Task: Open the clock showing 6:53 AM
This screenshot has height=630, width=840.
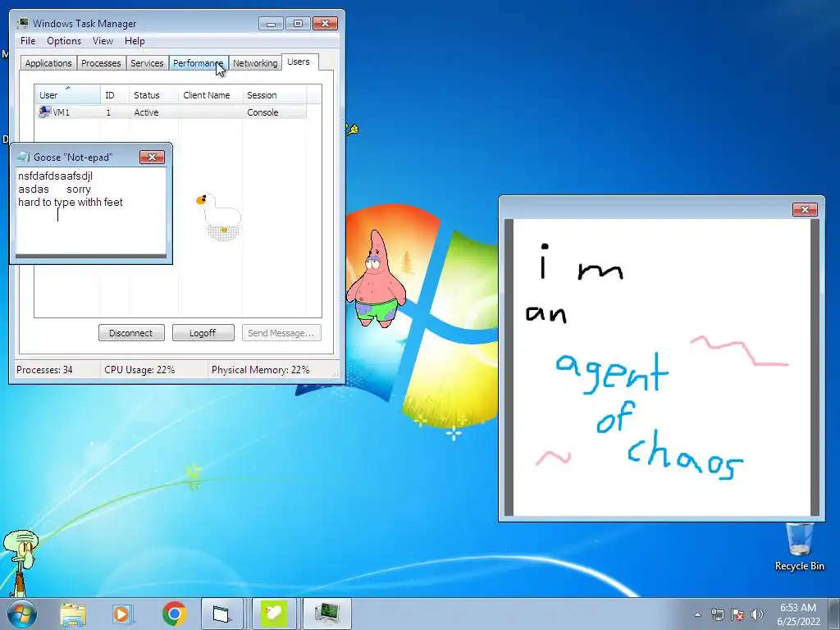Action: (797, 608)
